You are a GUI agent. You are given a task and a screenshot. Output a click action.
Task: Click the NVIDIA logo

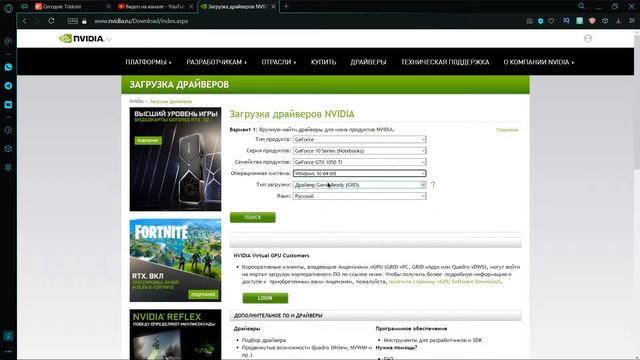82,38
